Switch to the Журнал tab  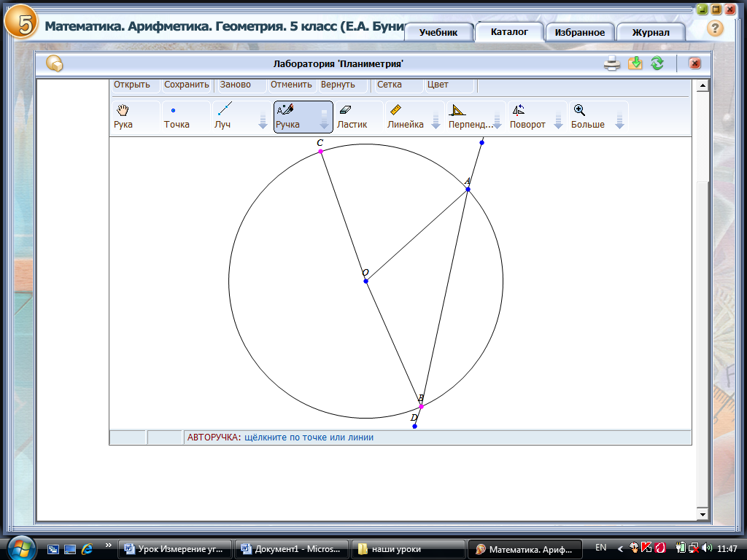[651, 32]
